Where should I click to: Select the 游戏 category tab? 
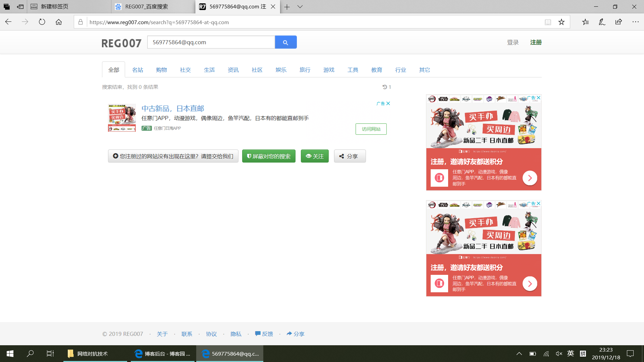329,70
